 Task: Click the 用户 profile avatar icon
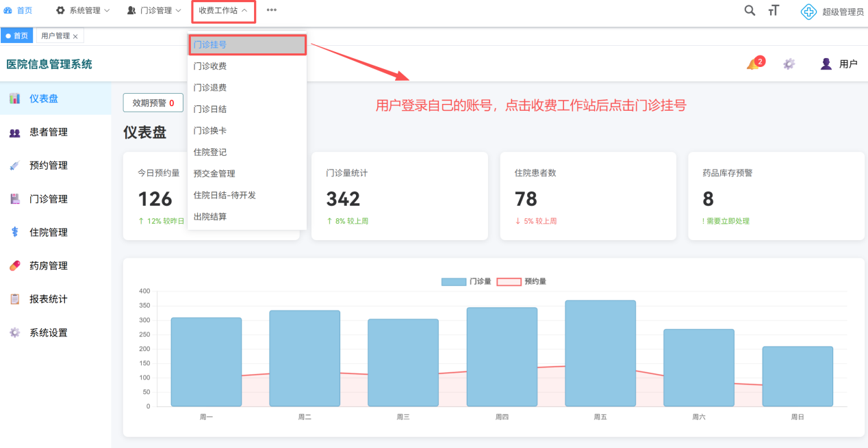click(x=826, y=64)
